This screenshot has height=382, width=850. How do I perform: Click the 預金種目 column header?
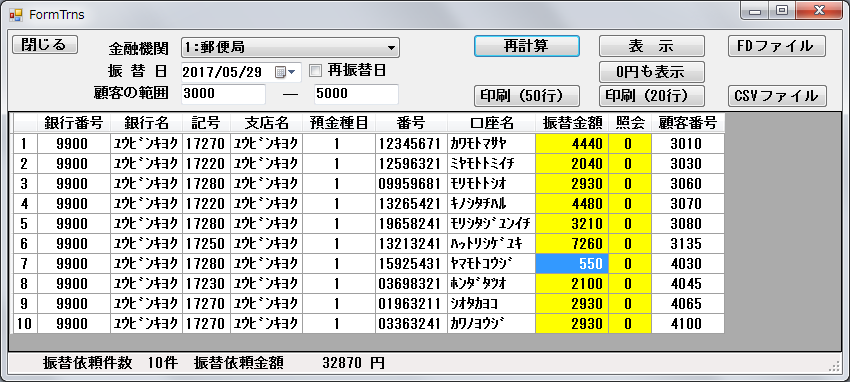point(339,123)
